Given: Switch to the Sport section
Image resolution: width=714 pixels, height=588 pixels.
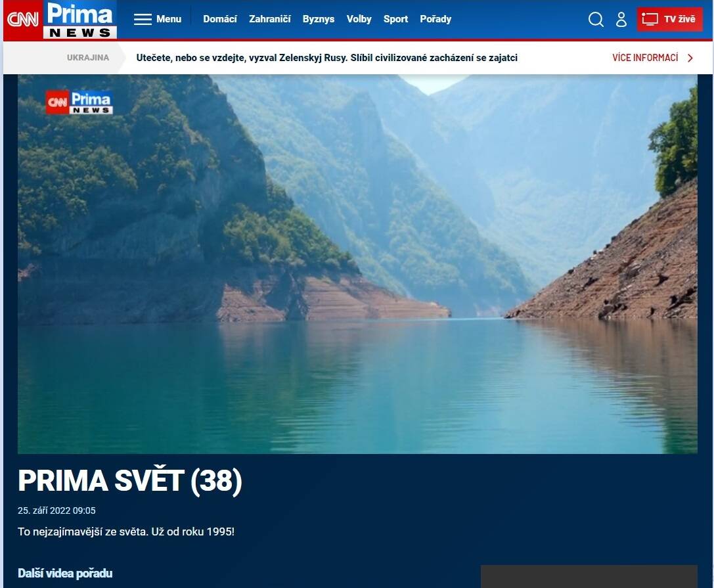Looking at the screenshot, I should [x=395, y=19].
